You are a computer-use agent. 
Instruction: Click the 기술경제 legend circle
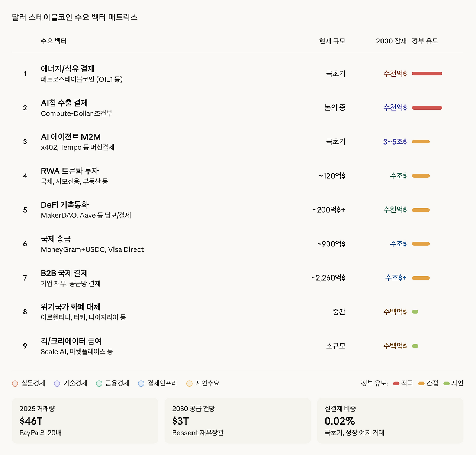click(x=57, y=383)
